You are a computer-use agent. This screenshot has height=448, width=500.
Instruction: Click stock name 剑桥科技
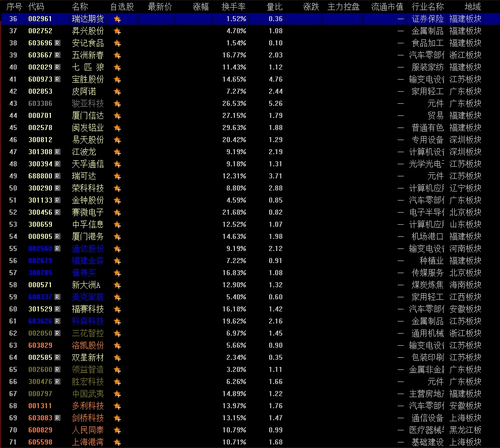click(88, 418)
